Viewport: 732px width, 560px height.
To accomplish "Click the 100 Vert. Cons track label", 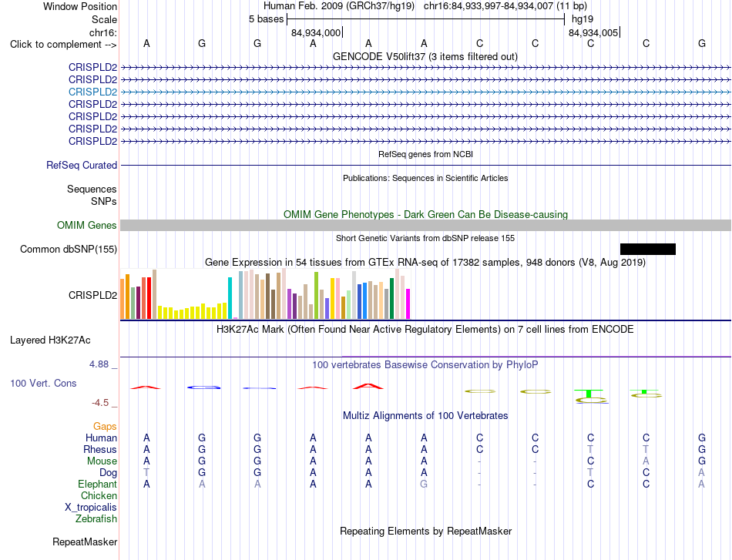I will point(43,383).
